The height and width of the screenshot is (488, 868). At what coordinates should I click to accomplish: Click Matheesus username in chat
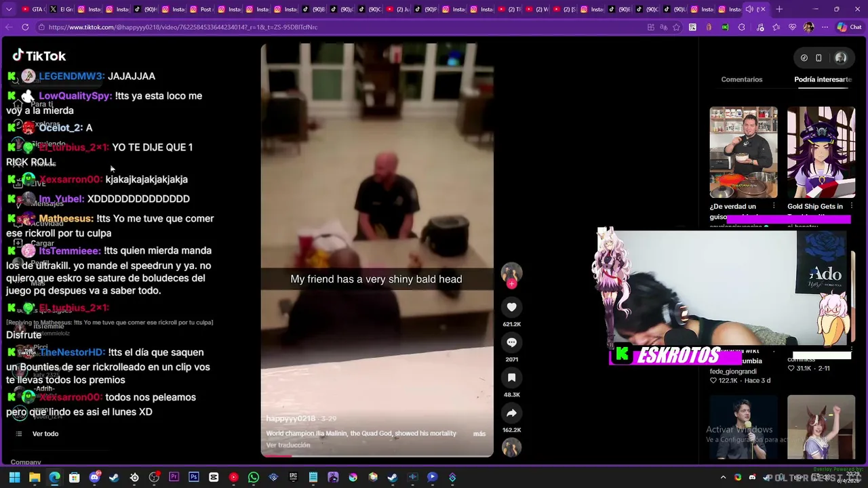click(66, 219)
